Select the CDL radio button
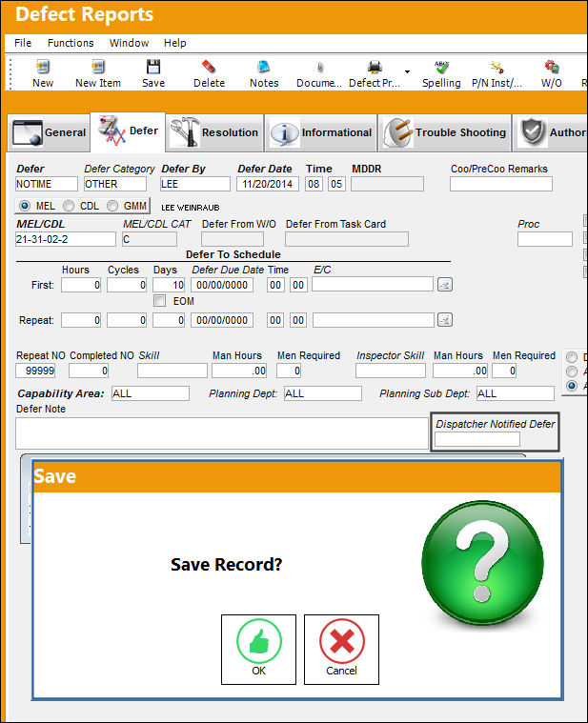The height and width of the screenshot is (723, 588). pyautogui.click(x=69, y=206)
